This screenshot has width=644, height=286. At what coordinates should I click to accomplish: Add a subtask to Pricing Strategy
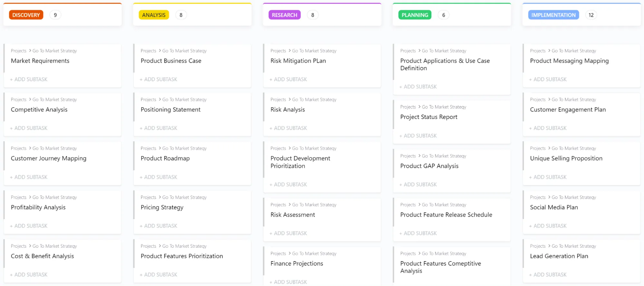pos(159,226)
